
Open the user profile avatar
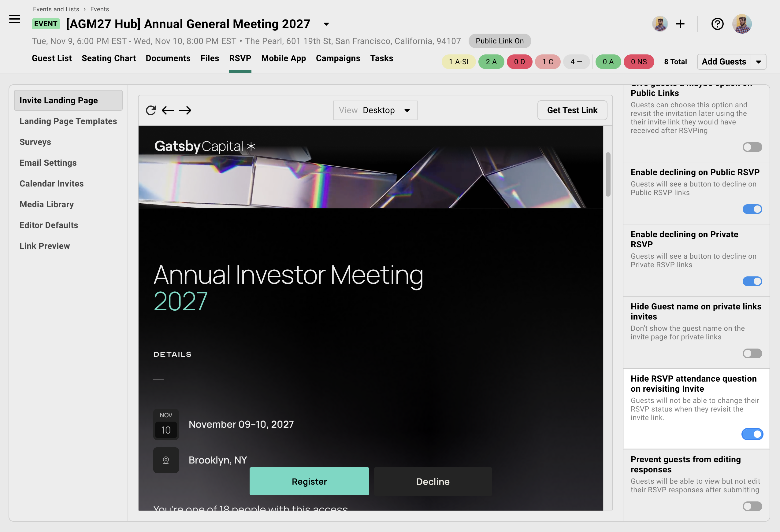click(x=742, y=24)
